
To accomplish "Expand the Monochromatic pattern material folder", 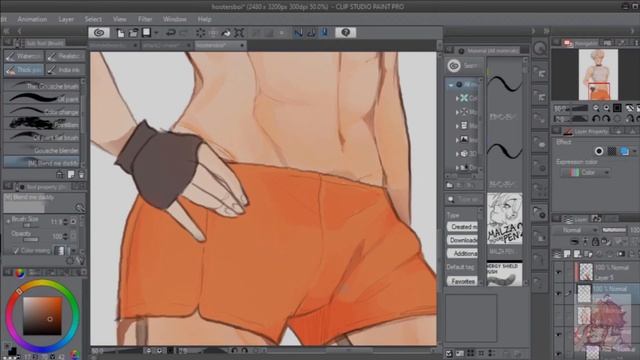I will click(x=457, y=112).
